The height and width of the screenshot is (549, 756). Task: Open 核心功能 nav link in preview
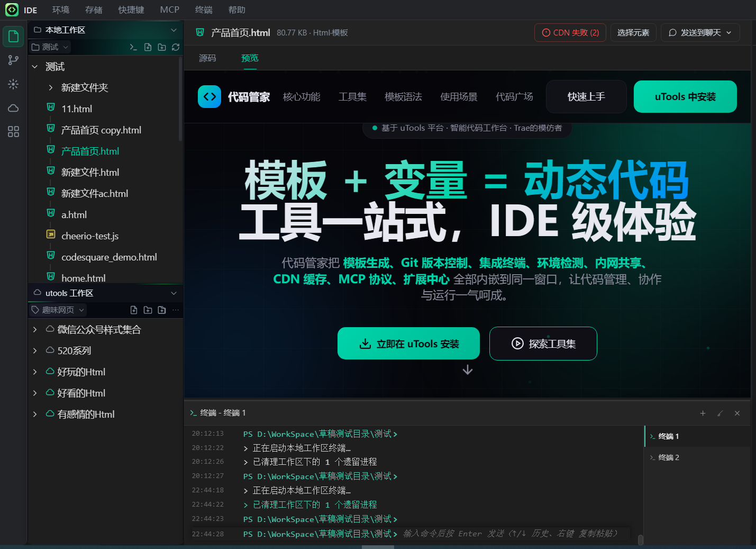[302, 97]
